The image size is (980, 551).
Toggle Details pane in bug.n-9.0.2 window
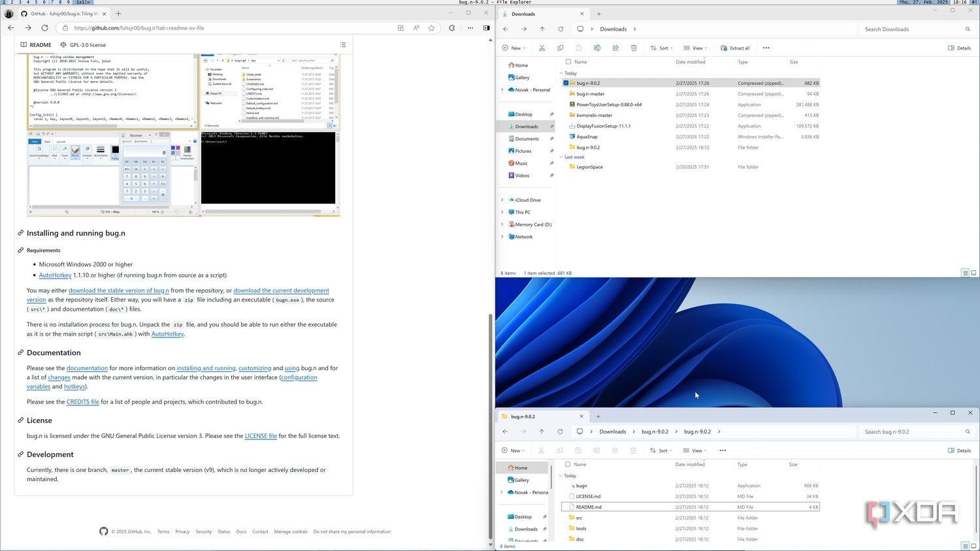click(x=959, y=450)
